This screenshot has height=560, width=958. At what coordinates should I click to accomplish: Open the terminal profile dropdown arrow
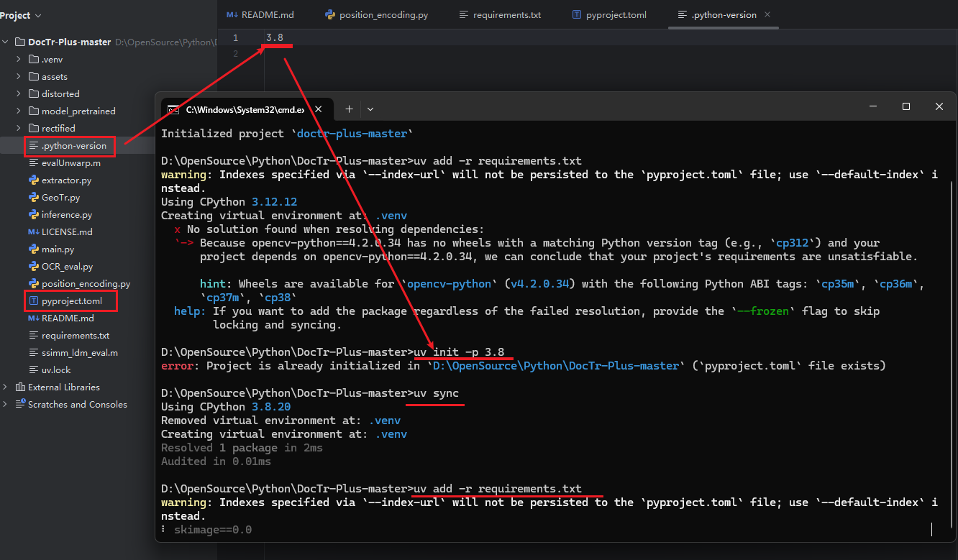click(x=370, y=109)
